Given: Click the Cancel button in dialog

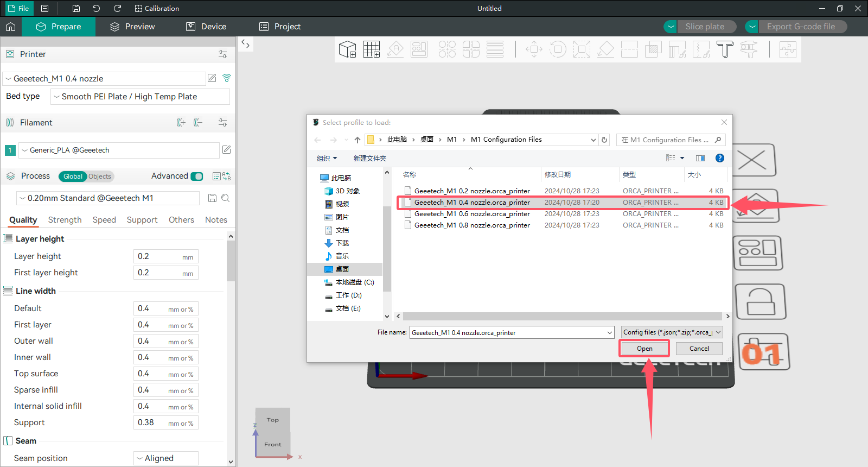Looking at the screenshot, I should coord(699,349).
